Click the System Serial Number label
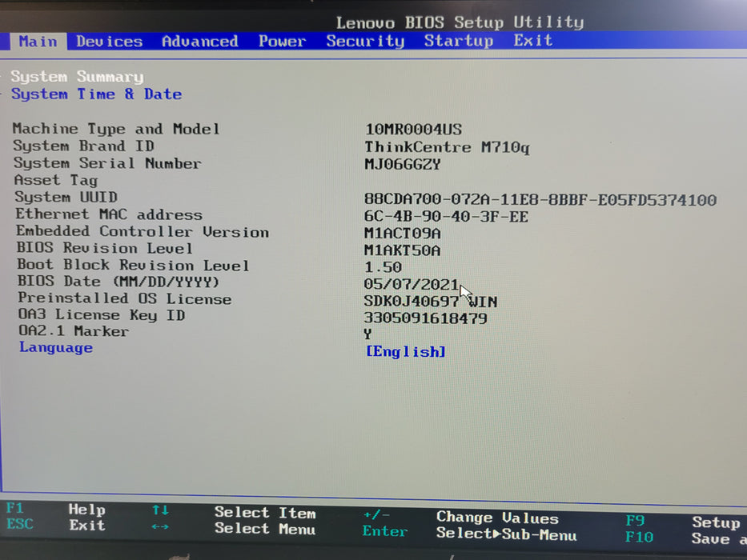747x560 pixels. click(x=107, y=163)
